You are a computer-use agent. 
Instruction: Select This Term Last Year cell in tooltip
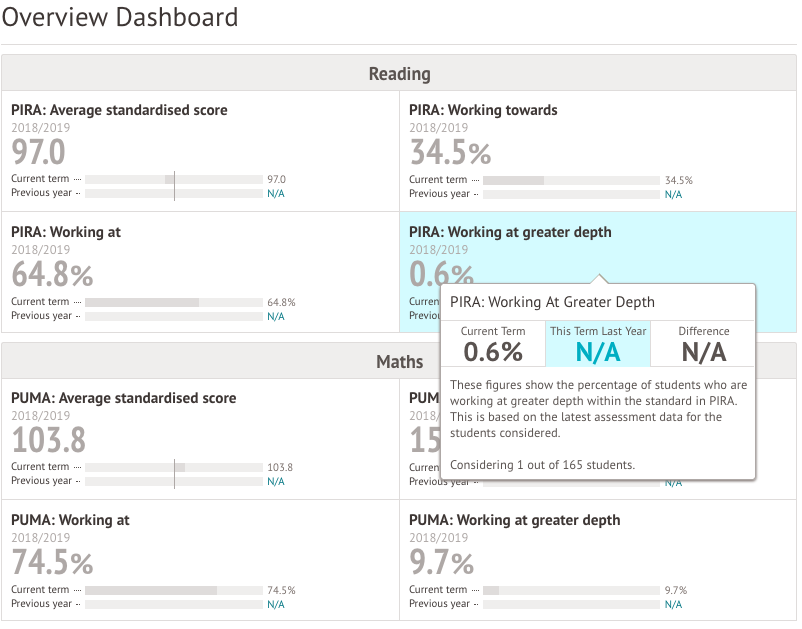pyautogui.click(x=598, y=344)
